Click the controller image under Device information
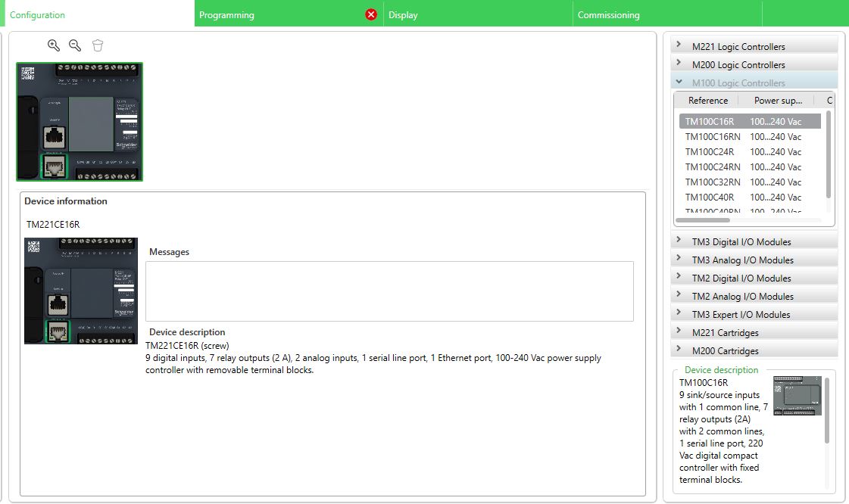The height and width of the screenshot is (504, 849). tap(80, 291)
